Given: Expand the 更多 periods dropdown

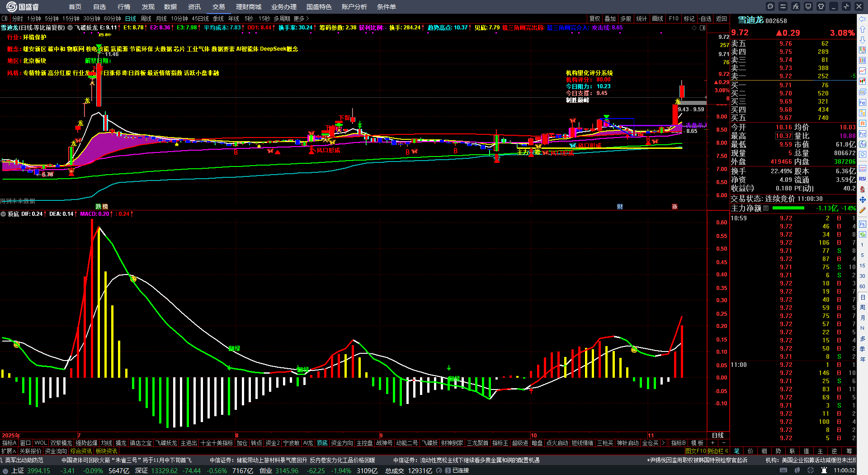Looking at the screenshot, I should [x=301, y=19].
